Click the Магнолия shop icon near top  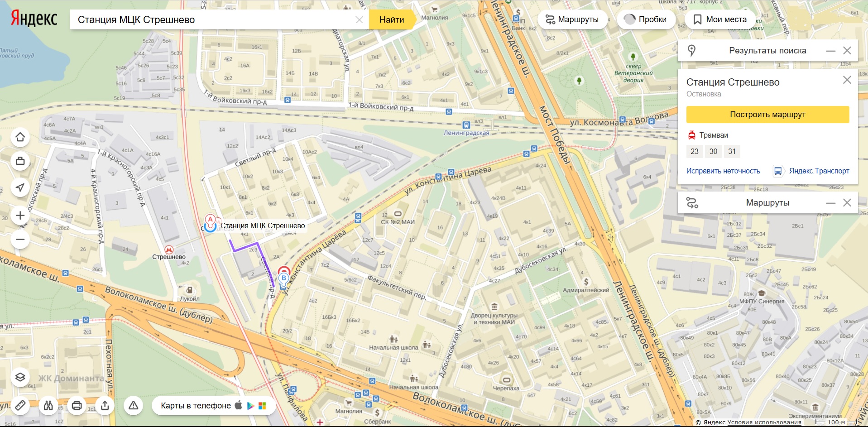coord(434,10)
